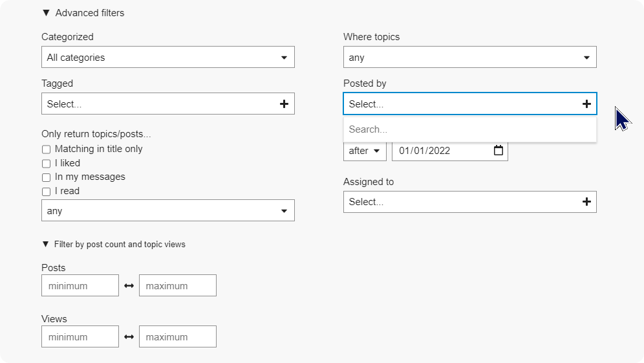Collapse the Advanced filters section
Viewport: 644px width, 363px height.
point(83,13)
